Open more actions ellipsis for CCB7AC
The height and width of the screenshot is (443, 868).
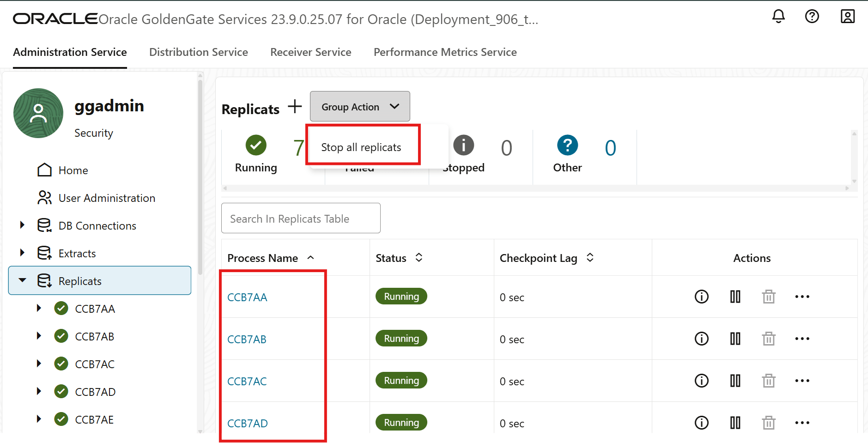802,381
